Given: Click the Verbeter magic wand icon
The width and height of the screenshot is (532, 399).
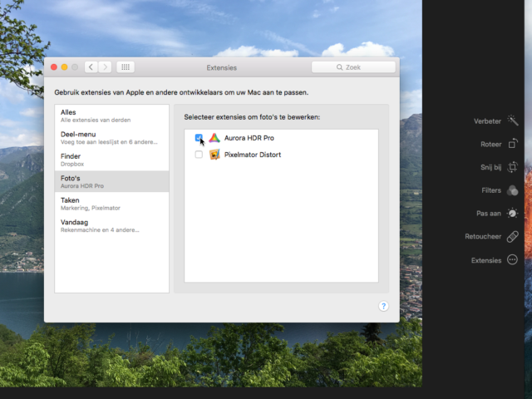Looking at the screenshot, I should [x=513, y=121].
